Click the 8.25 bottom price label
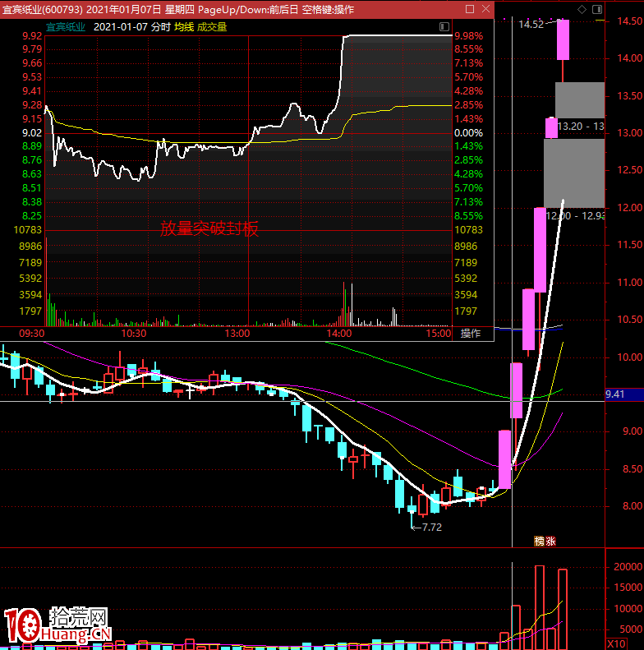644x650 pixels. [32, 216]
